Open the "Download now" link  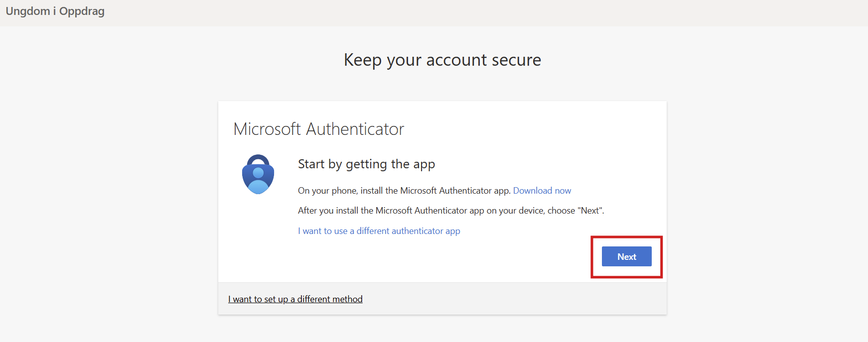tap(542, 191)
